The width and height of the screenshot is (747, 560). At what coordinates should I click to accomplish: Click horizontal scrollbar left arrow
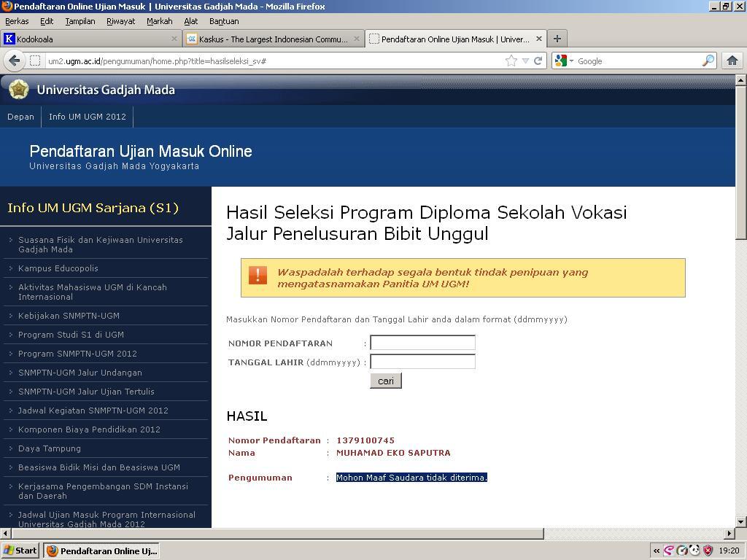(5, 533)
